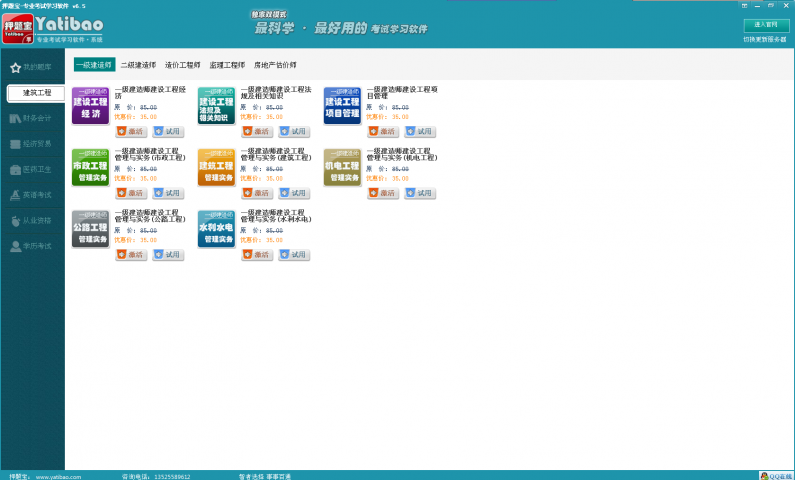This screenshot has width=795, height=480.
Task: Click the title 一级建造师建设工程法规及相关知识
Action: pyautogui.click(x=276, y=92)
